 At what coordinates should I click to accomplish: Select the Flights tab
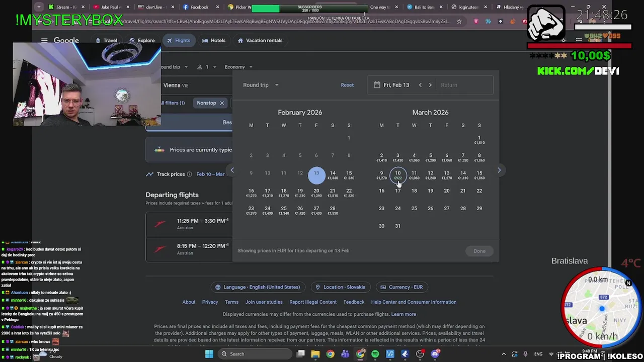click(179, 41)
